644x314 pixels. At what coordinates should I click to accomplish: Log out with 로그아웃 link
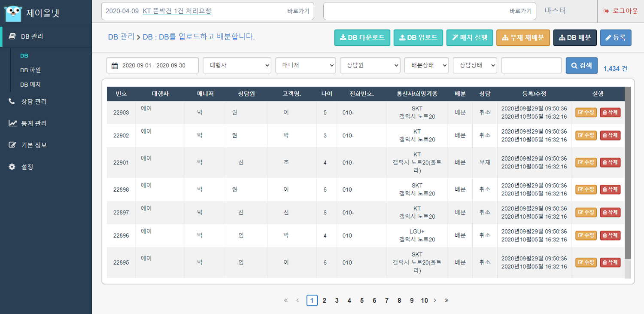coord(621,11)
